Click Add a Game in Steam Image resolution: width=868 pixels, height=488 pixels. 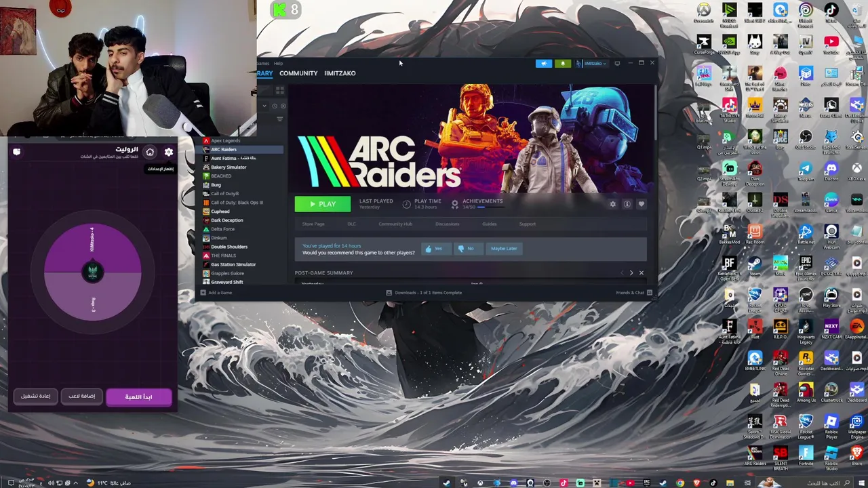pyautogui.click(x=216, y=293)
